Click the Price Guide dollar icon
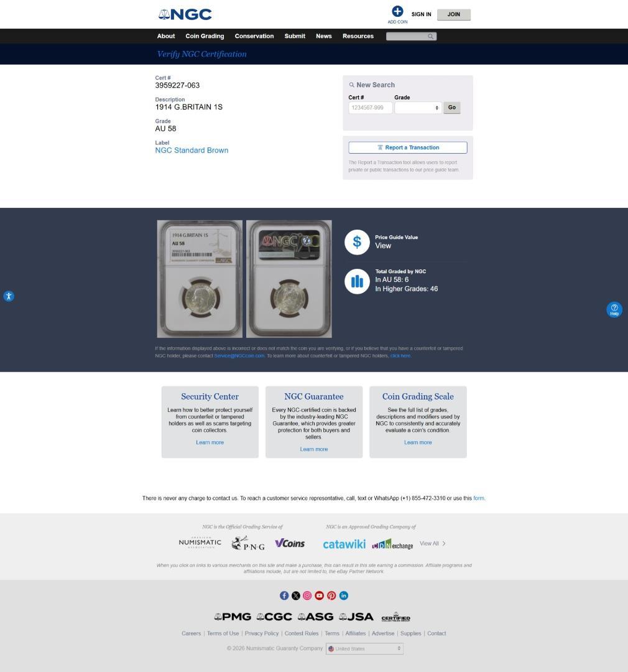This screenshot has height=672, width=628. (357, 242)
